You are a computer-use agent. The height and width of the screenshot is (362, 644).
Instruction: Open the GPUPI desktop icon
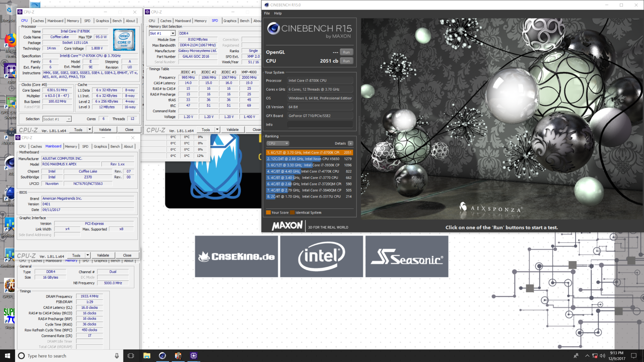[9, 288]
